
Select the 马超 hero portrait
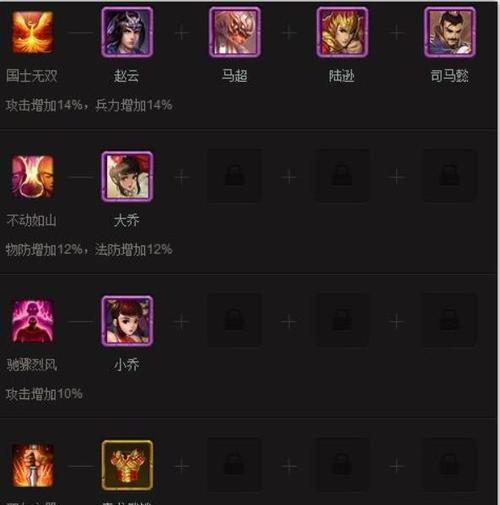(x=235, y=32)
